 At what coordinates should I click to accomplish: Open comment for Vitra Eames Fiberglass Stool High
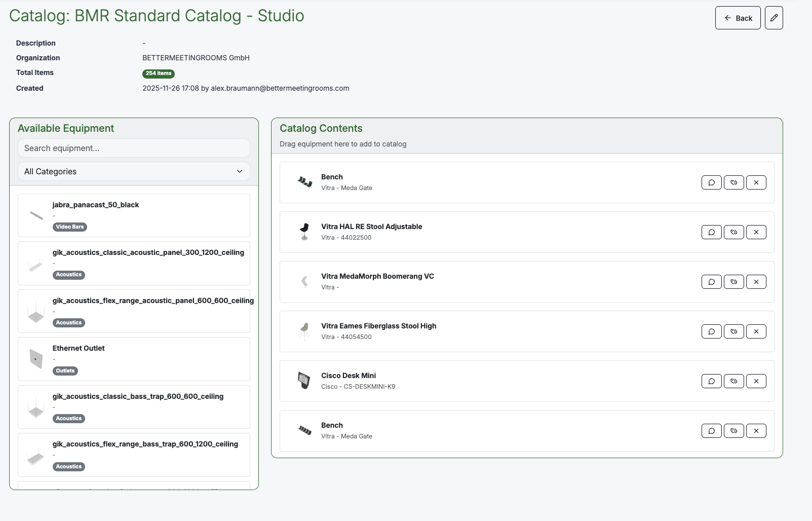(711, 331)
